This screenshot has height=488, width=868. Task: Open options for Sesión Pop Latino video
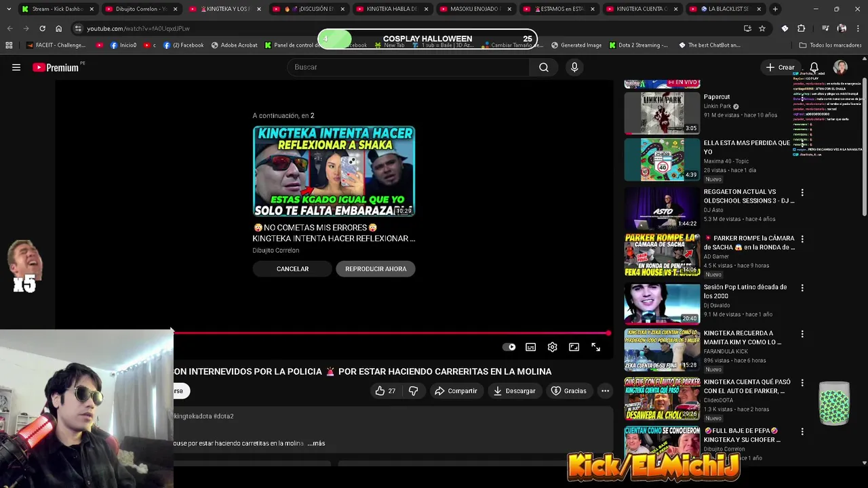click(x=802, y=288)
